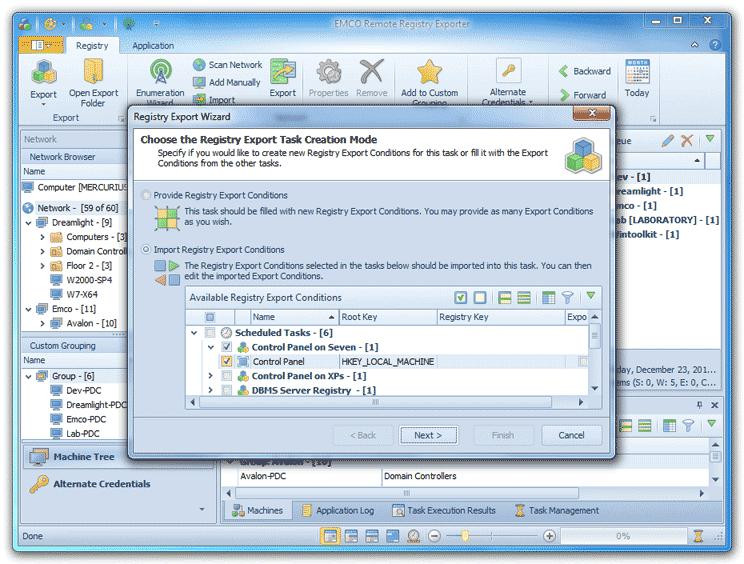Image resolution: width=744 pixels, height=564 pixels.
Task: Check DBMS Server Registry checkbox
Action: pyautogui.click(x=226, y=390)
